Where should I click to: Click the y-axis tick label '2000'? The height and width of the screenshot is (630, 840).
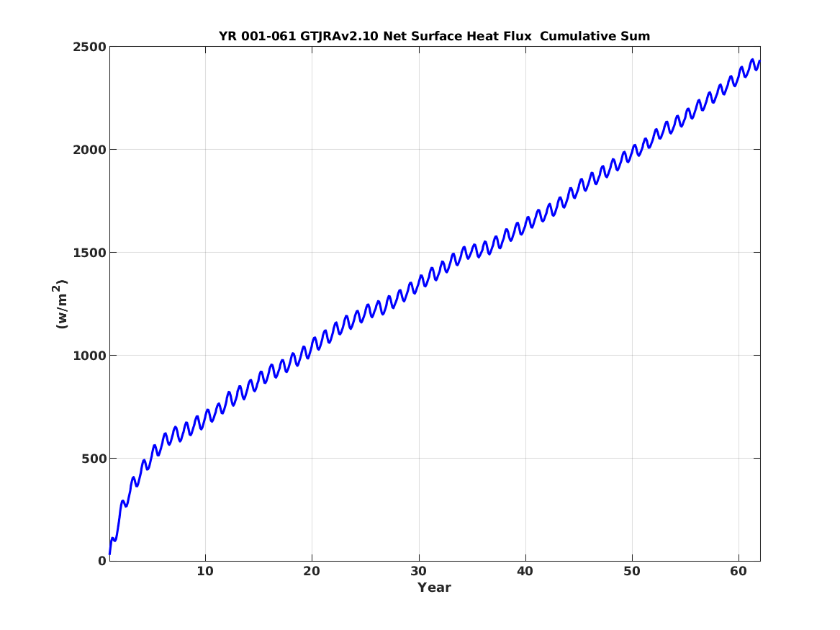(x=90, y=150)
